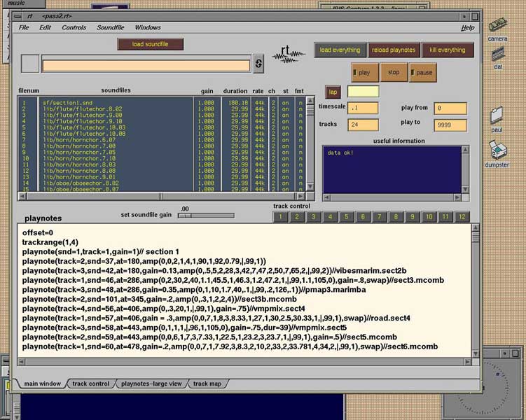This screenshot has height=420, width=526.
Task: Switch to the playnotes-large view tab
Action: [x=151, y=384]
